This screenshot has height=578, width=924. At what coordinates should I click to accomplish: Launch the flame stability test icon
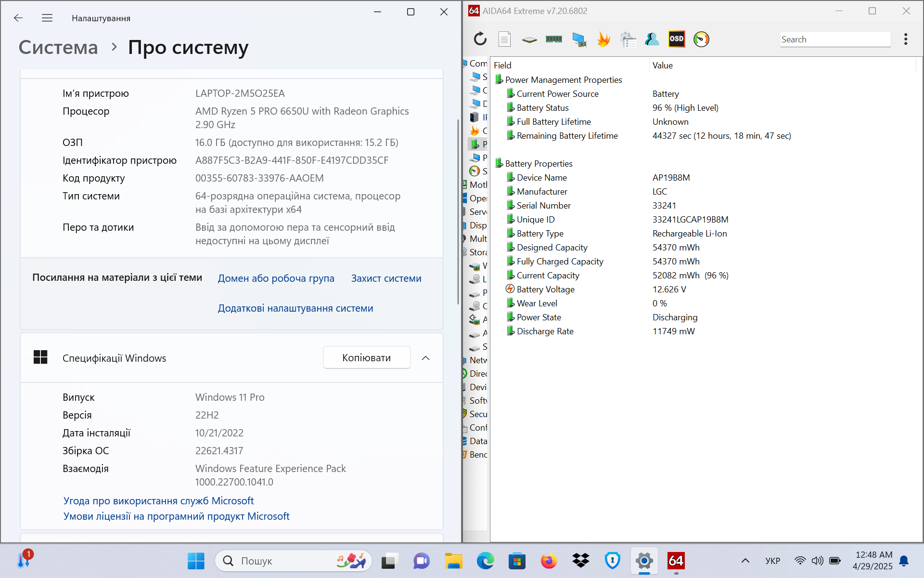(603, 39)
